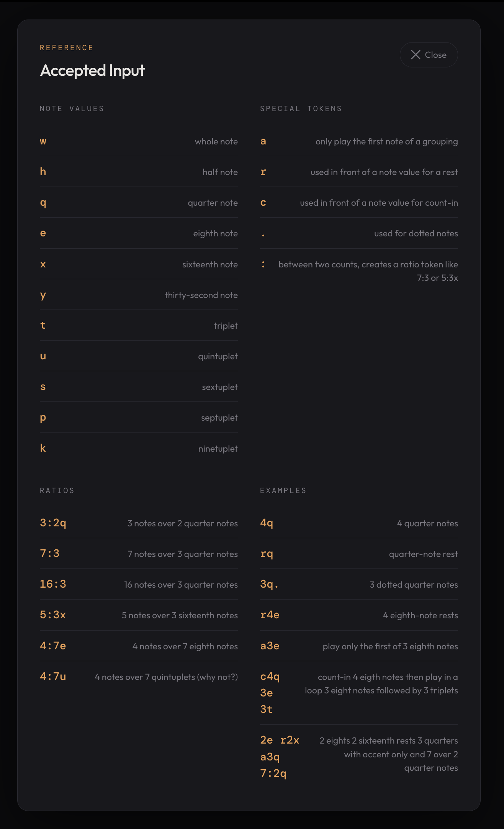Click the 5:3x ratio token
The height and width of the screenshot is (829, 504).
tap(53, 615)
